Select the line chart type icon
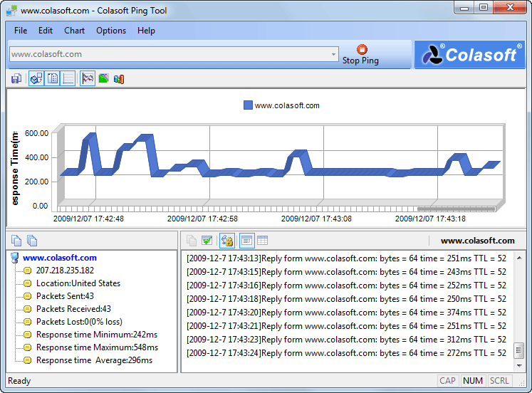 coord(88,78)
